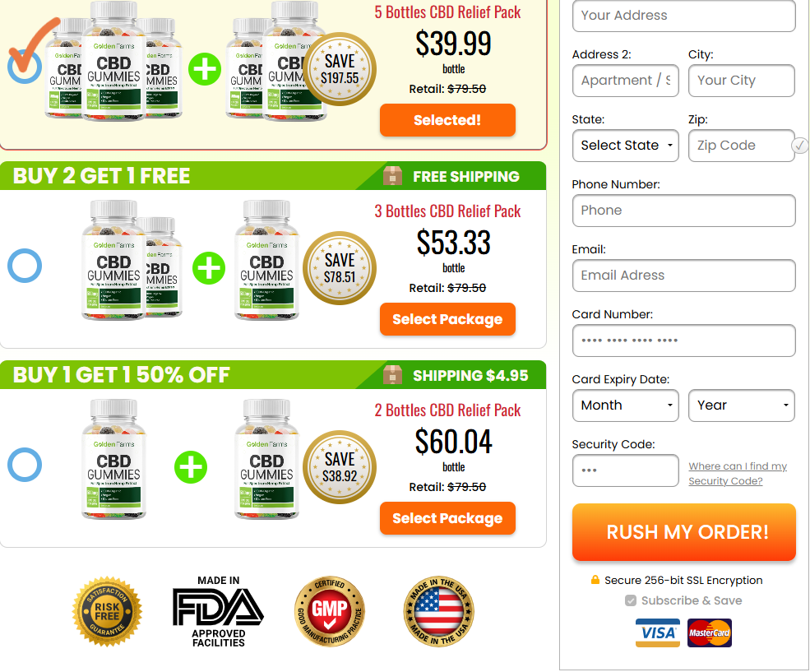This screenshot has height=672, width=810.
Task: Click the MasterCard logo
Action: pyautogui.click(x=710, y=633)
